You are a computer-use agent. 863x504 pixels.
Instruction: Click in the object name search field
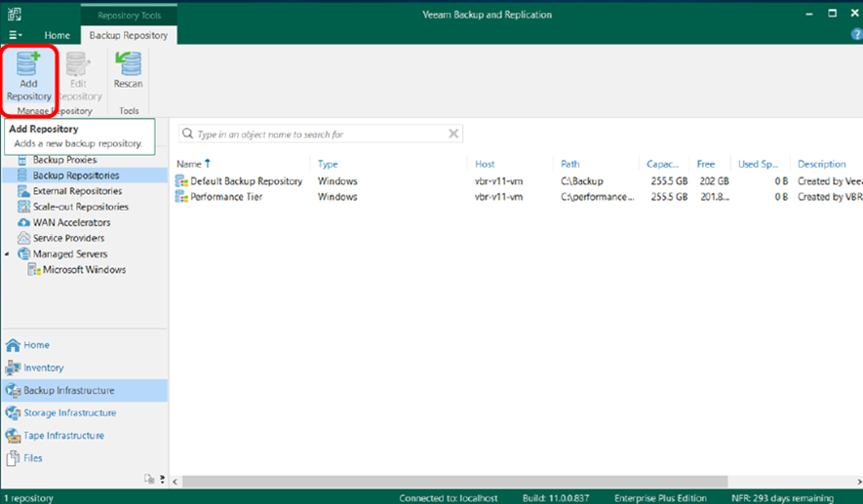[x=321, y=134]
